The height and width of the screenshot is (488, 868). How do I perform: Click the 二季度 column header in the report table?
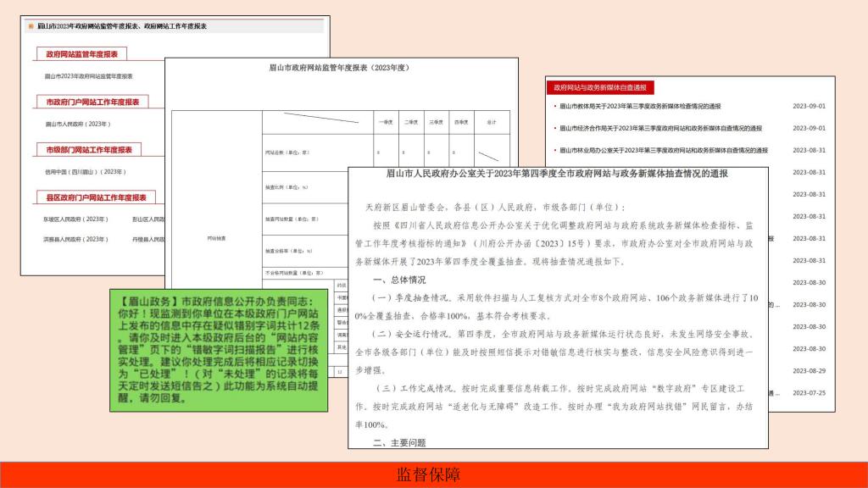pos(411,122)
